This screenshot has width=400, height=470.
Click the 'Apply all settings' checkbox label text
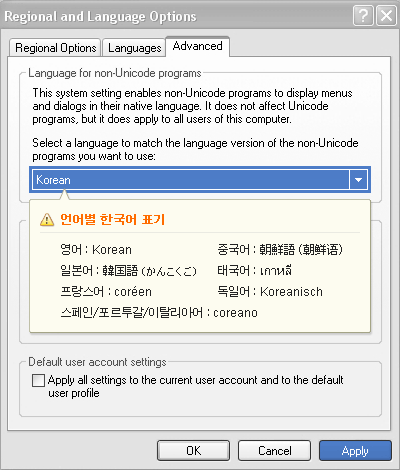[x=195, y=386]
